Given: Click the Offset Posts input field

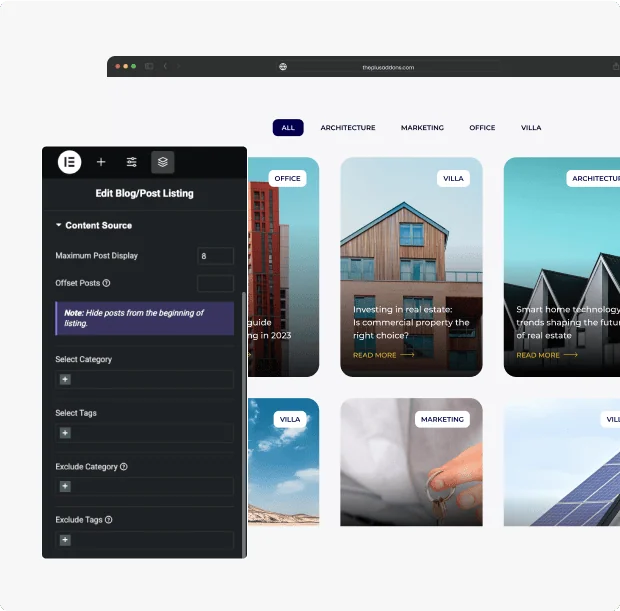Looking at the screenshot, I should [x=215, y=283].
